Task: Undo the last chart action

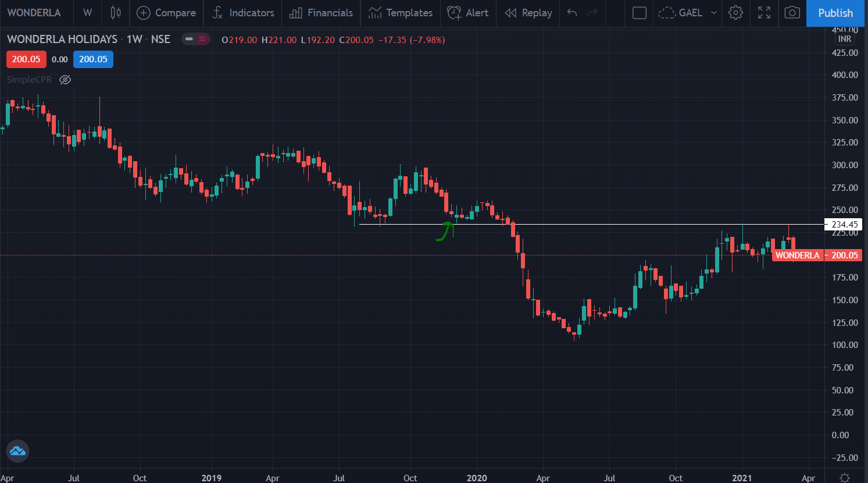Action: tap(572, 13)
